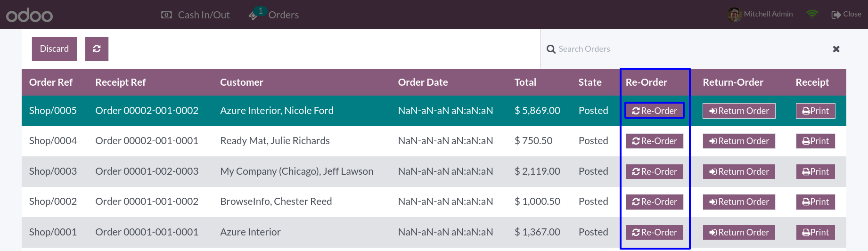Re-Order Shop/0005 order
This screenshot has height=251, width=868.
pyautogui.click(x=655, y=111)
